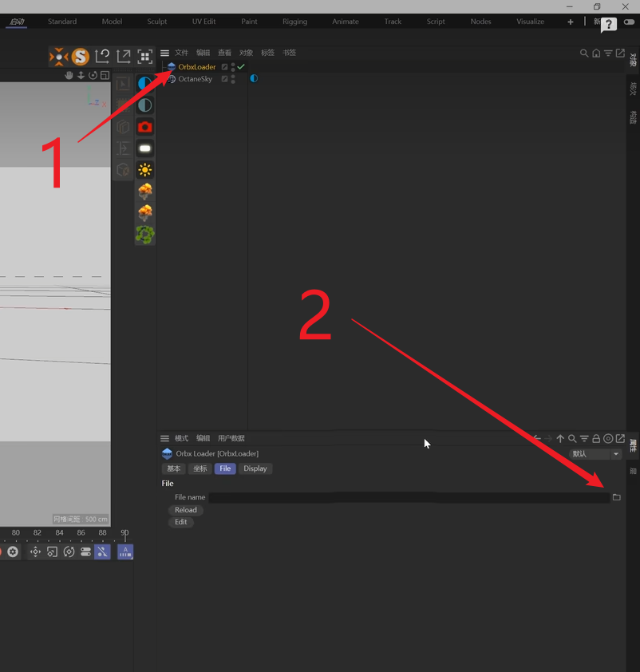Image resolution: width=640 pixels, height=672 pixels.
Task: Toggle the visibility dots for OctaneSky
Action: 233,79
